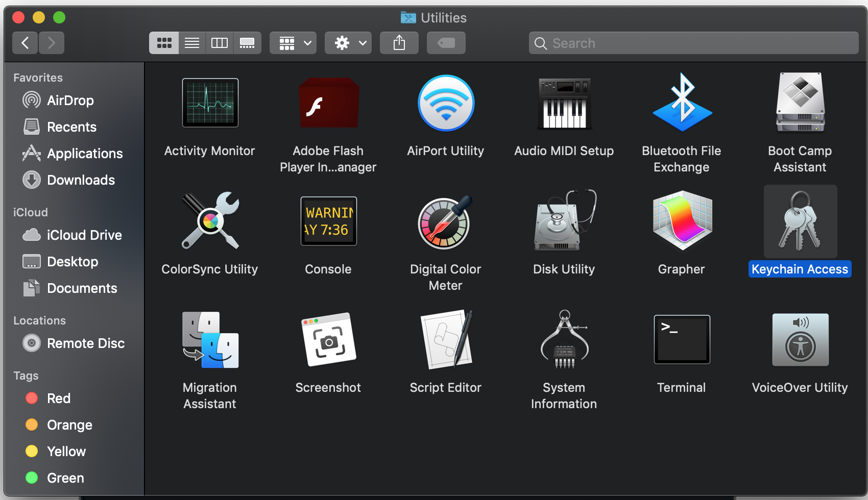
Task: Switch to gallery view
Action: tap(247, 43)
